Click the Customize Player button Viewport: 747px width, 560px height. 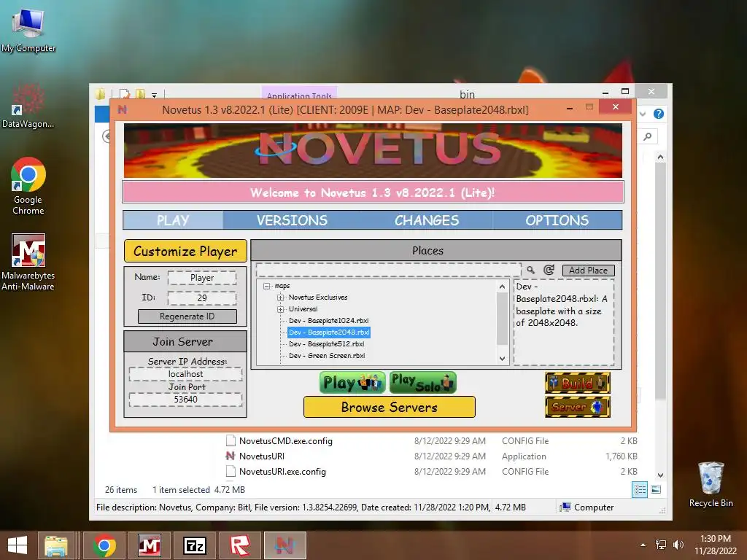click(x=185, y=251)
